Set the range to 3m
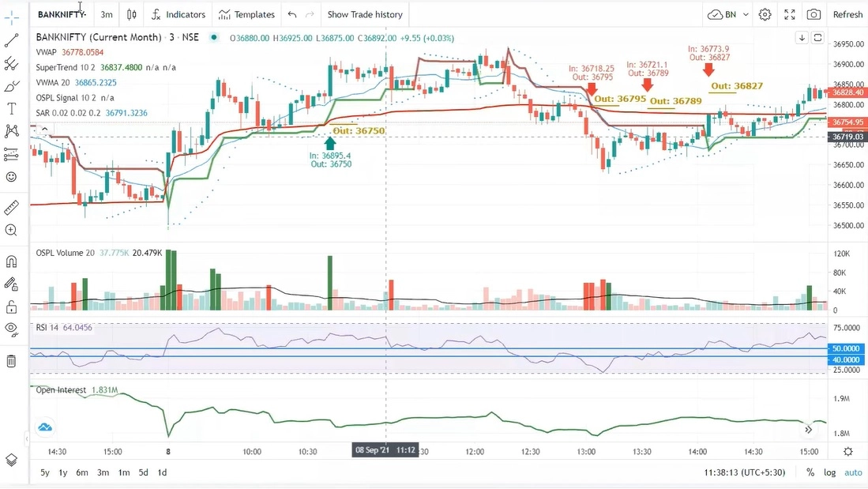The image size is (868, 489). [x=103, y=472]
